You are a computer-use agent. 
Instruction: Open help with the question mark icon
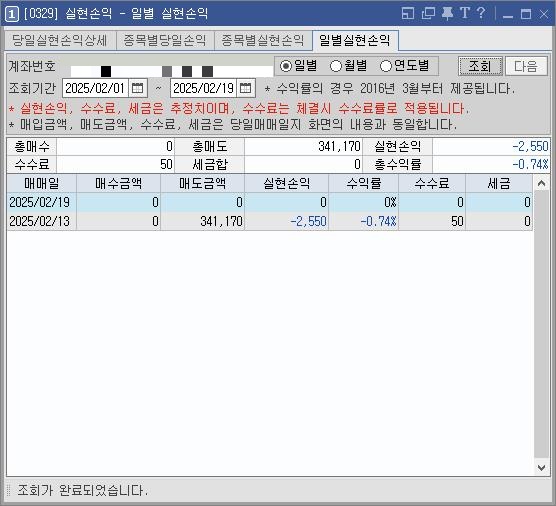[x=481, y=13]
